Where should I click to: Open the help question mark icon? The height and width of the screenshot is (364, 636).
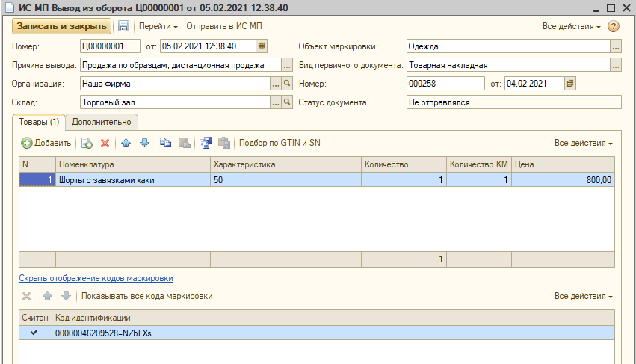(614, 26)
